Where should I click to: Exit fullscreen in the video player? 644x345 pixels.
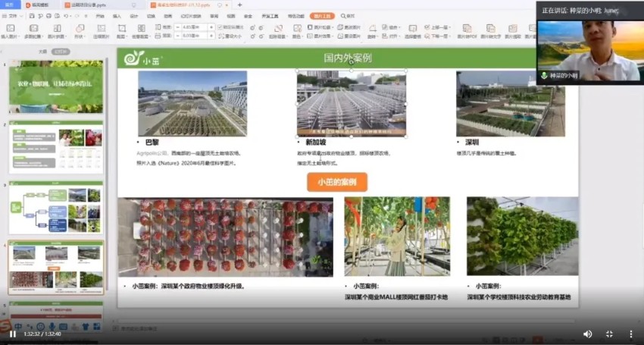pyautogui.click(x=609, y=334)
